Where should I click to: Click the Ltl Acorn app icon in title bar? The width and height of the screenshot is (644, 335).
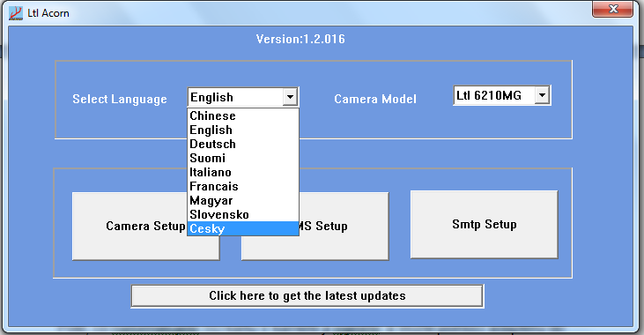tap(16, 13)
